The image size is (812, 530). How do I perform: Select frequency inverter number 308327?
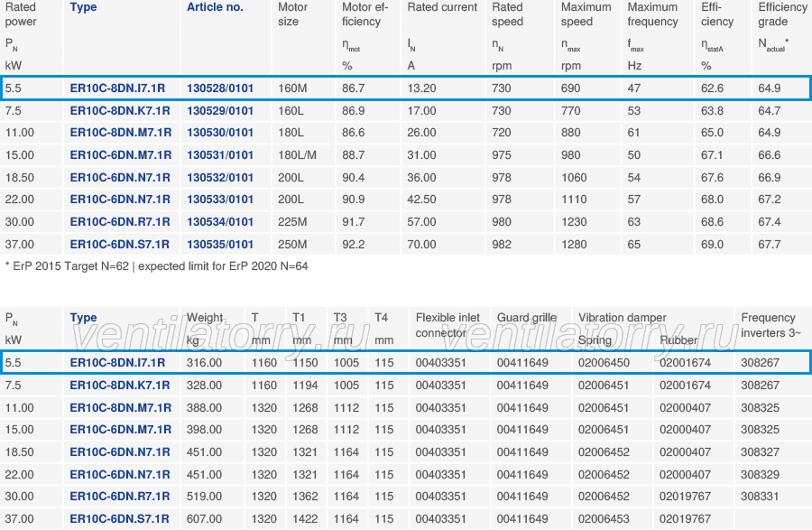[760, 451]
